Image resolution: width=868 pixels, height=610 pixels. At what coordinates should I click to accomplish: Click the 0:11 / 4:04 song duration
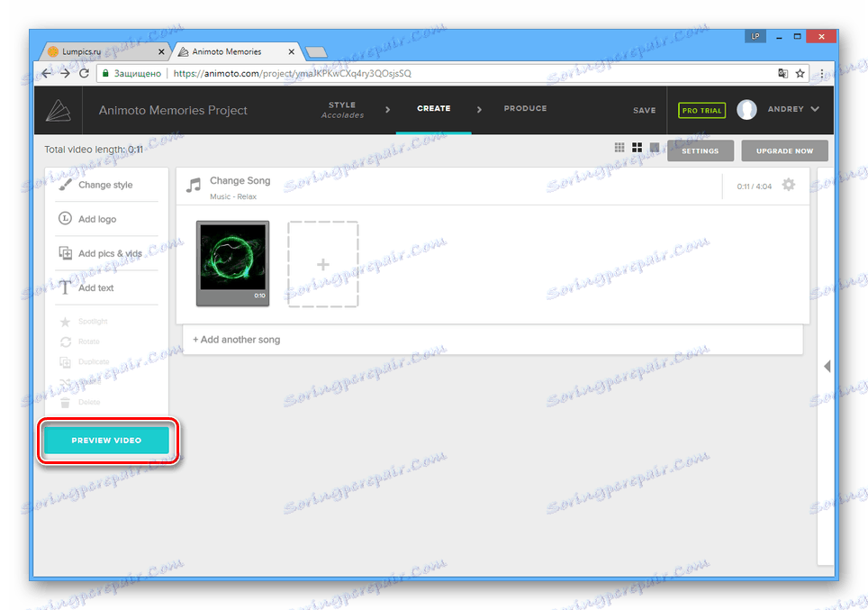click(x=754, y=187)
